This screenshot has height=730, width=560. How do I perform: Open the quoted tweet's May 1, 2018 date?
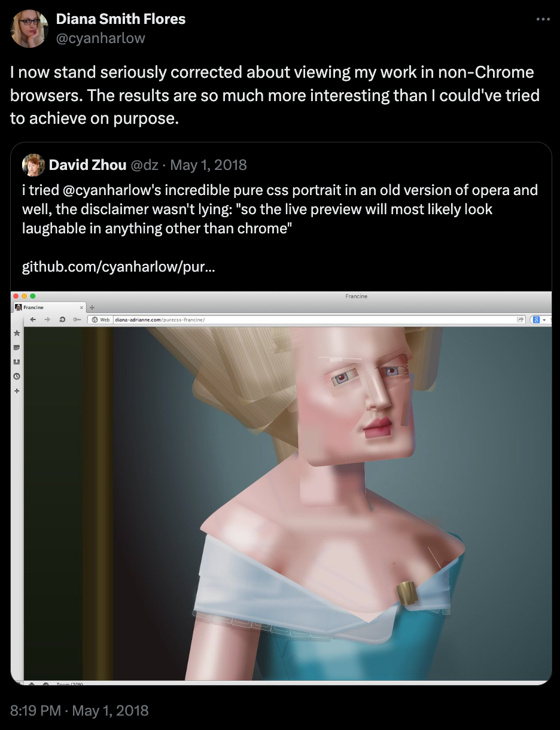(209, 165)
